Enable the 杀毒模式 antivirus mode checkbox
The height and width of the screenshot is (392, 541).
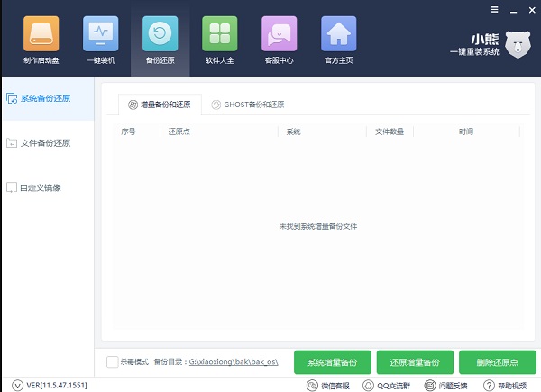click(112, 362)
